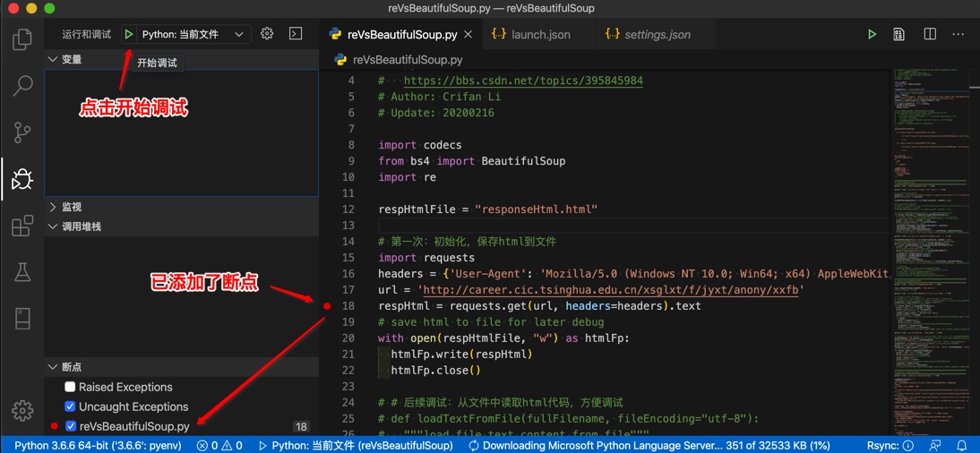This screenshot has height=453, width=980.
Task: Open the last activity bar panel icon above gear
Action: [x=22, y=318]
